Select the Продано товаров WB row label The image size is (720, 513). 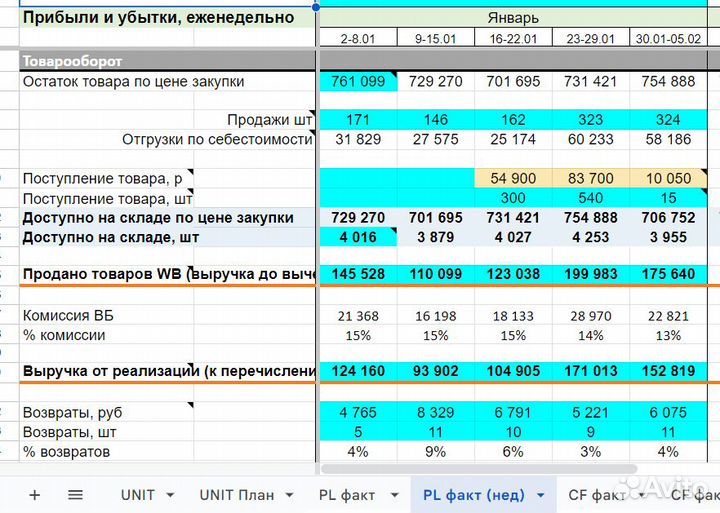pyautogui.click(x=169, y=274)
